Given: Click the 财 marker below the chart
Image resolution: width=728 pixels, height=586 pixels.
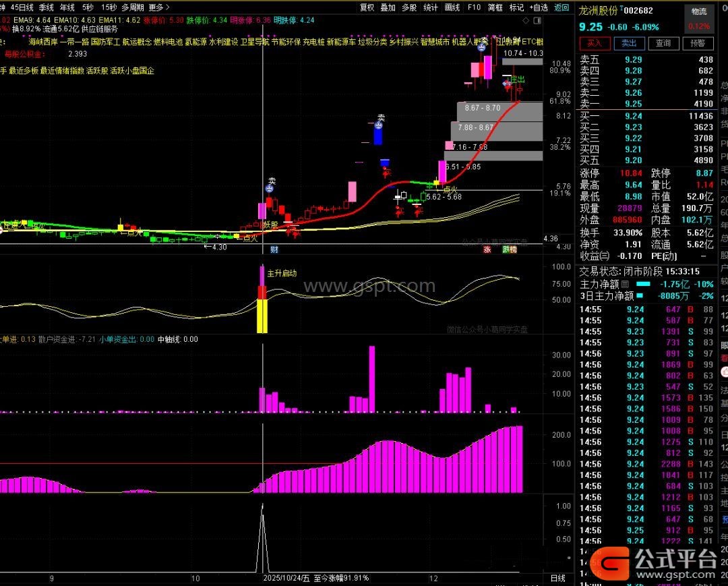Looking at the screenshot, I should 274,250.
